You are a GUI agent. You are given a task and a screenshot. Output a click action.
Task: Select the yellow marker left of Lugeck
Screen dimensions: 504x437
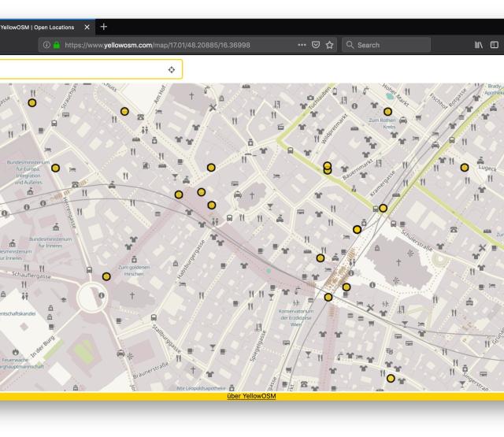(465, 168)
